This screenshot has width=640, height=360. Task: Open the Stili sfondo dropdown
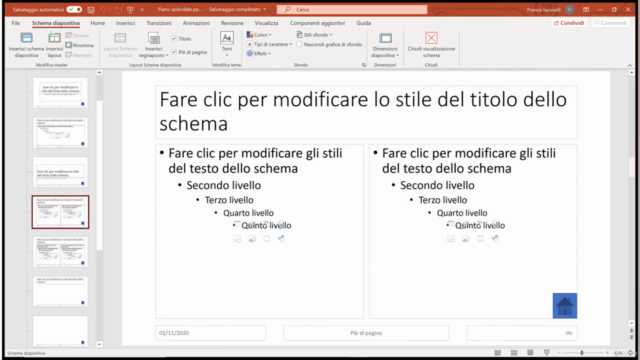(x=314, y=35)
